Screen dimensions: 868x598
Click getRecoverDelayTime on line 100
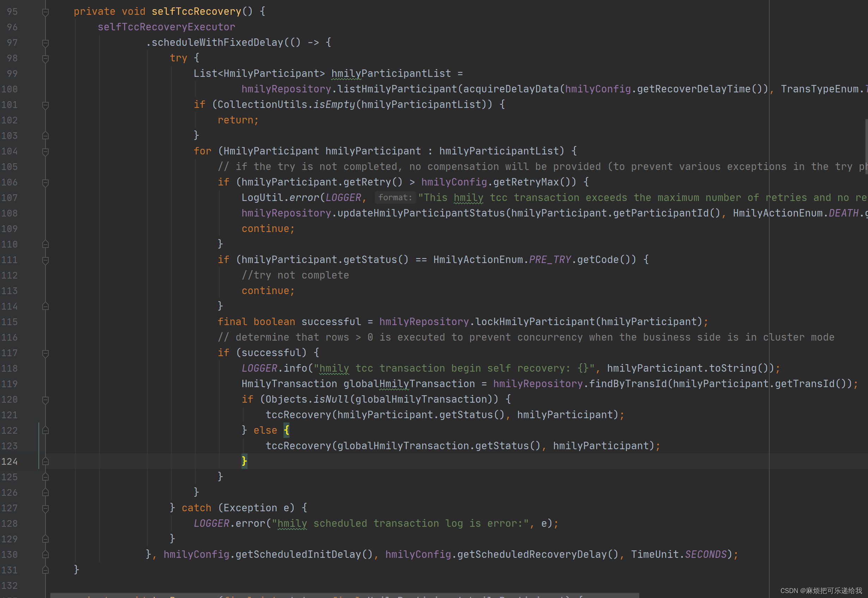click(x=694, y=89)
